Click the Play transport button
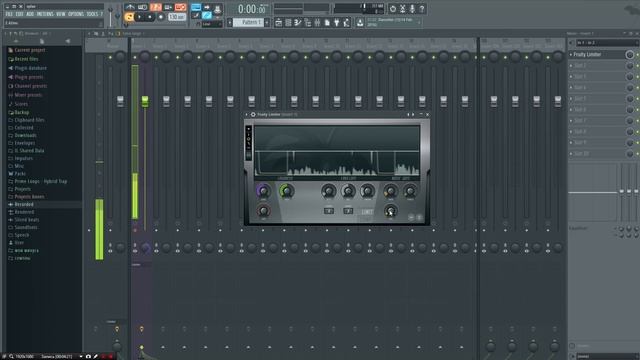The image size is (640, 360). (139, 17)
